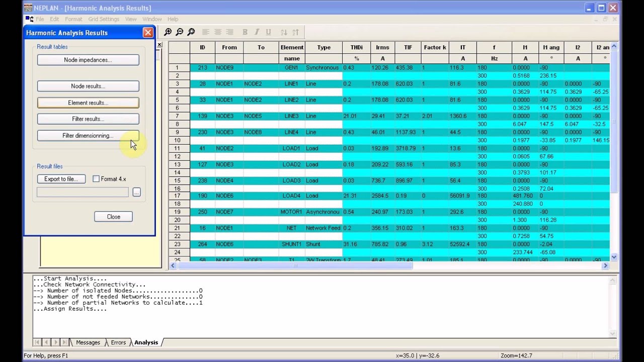The width and height of the screenshot is (644, 362).
Task: Click the table scroll down arrow
Action: (614, 257)
